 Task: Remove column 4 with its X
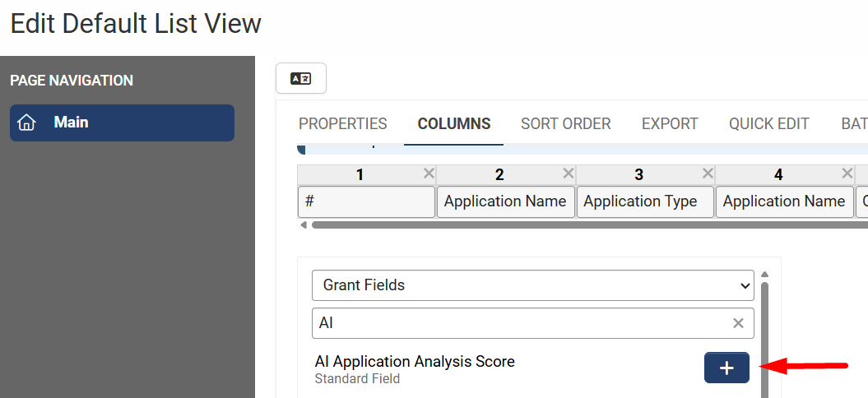coord(847,174)
